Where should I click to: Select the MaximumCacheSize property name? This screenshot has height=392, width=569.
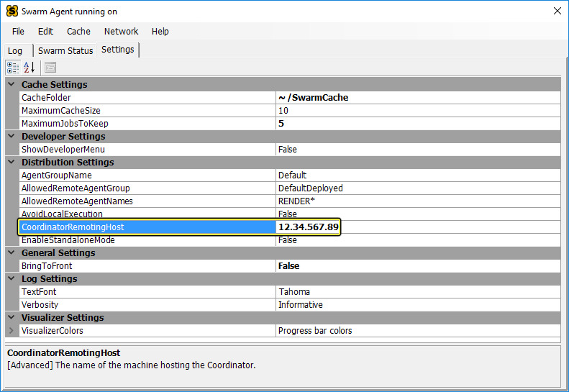[147, 111]
